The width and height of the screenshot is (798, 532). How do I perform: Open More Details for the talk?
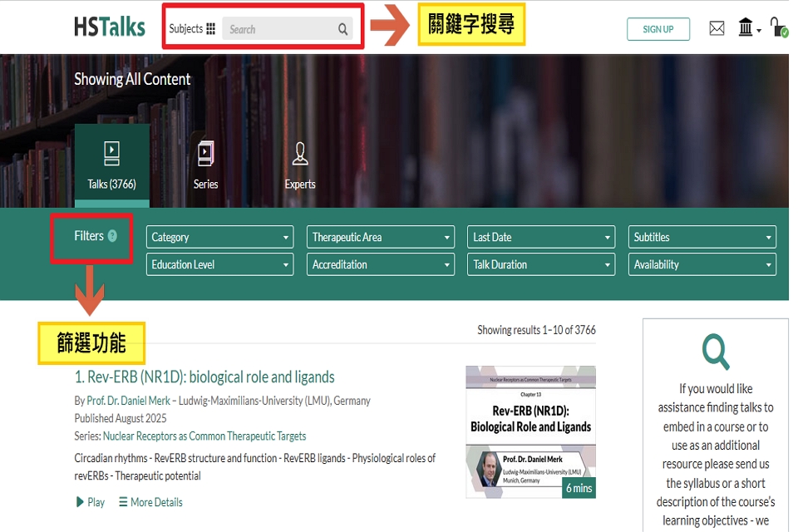[x=150, y=502]
